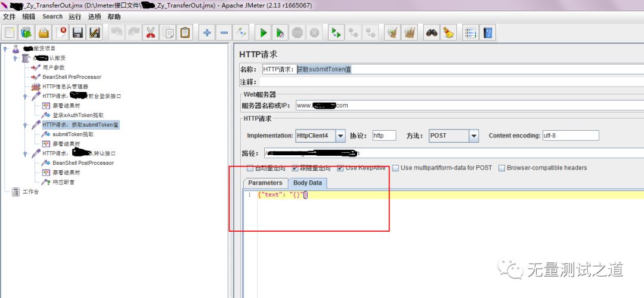The height and width of the screenshot is (298, 644).
Task: Collapse the 获取submitToken值 request node
Action: (25, 125)
